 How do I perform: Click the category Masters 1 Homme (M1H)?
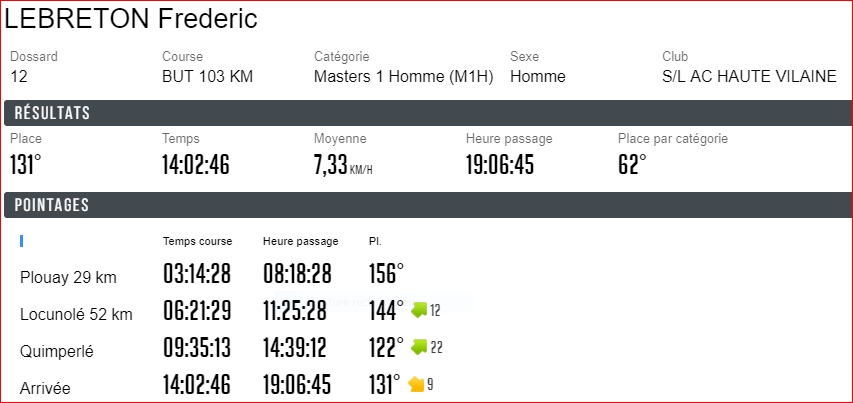coord(404,77)
